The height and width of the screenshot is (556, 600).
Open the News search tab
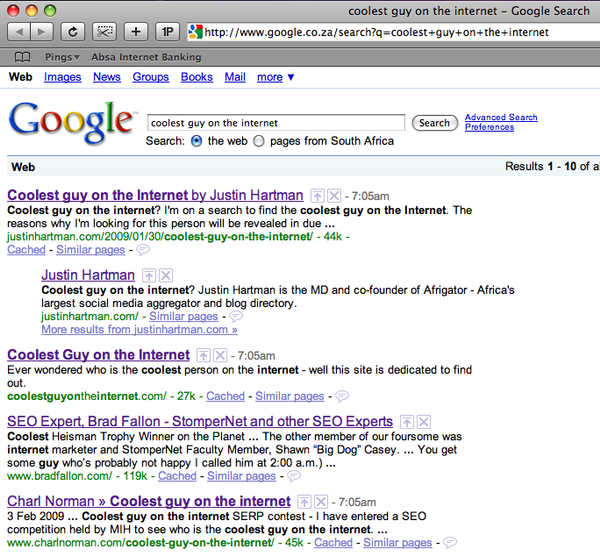[107, 77]
